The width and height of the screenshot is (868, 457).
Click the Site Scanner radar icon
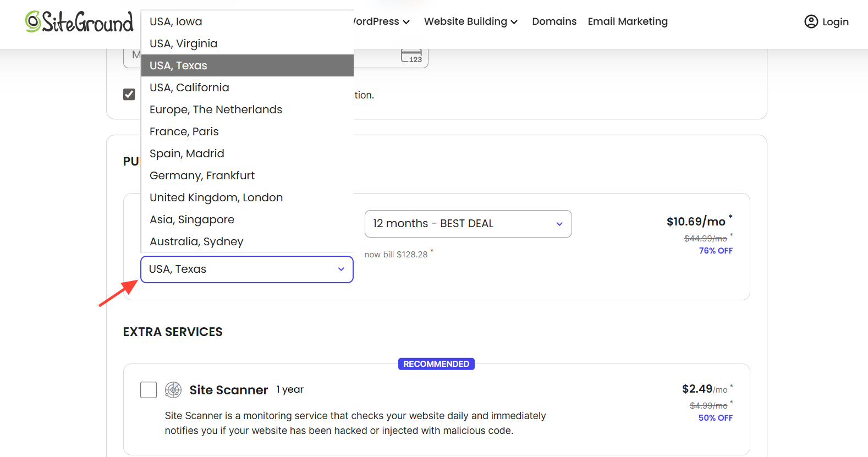173,390
